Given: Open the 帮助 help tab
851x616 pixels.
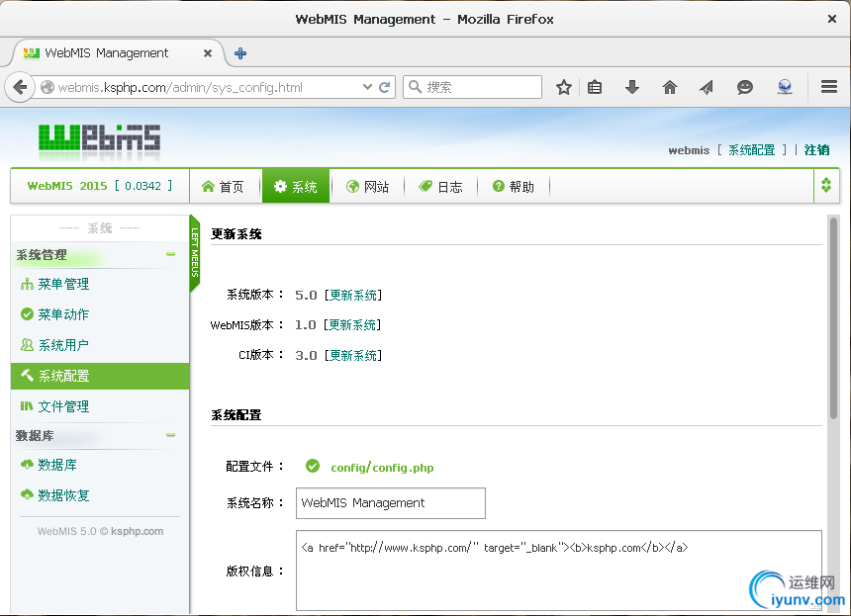Looking at the screenshot, I should 514,187.
